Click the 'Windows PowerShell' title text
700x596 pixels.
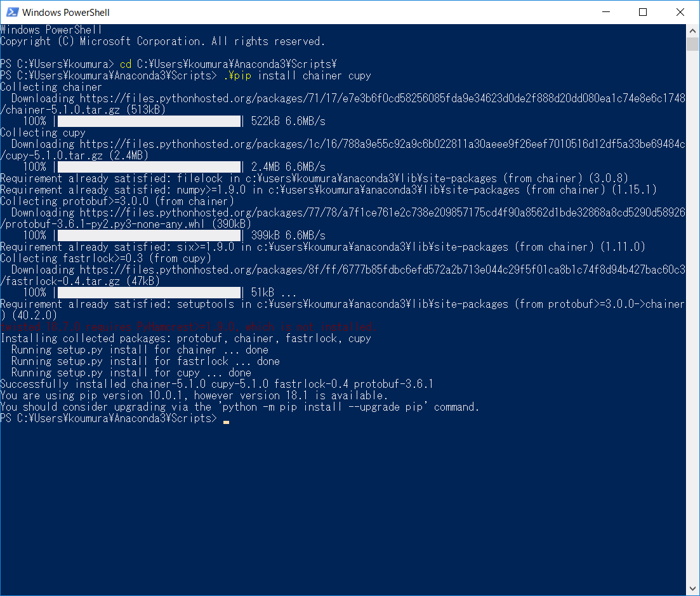pyautogui.click(x=65, y=13)
